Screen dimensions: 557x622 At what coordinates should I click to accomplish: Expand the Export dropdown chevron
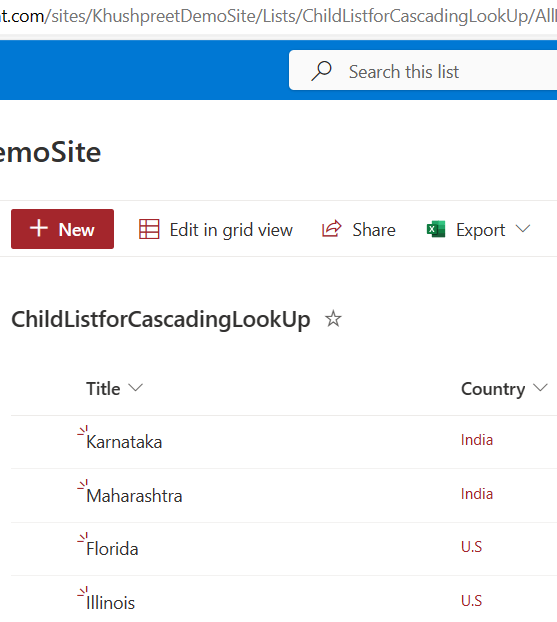point(523,229)
